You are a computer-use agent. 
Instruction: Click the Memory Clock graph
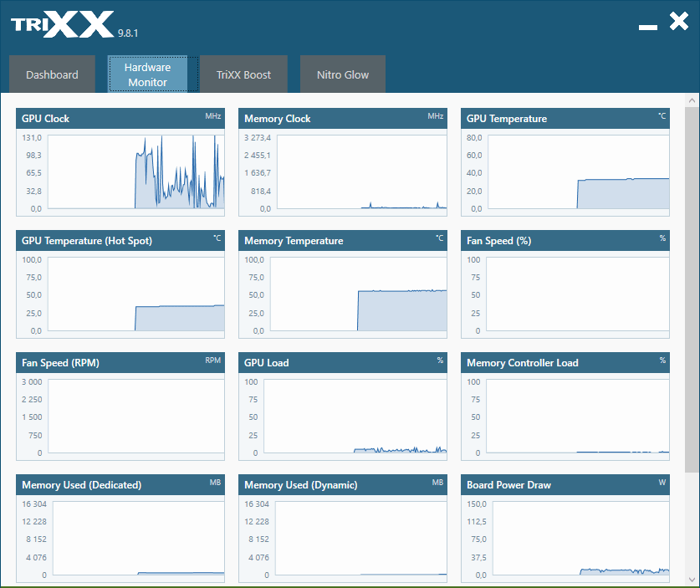(361, 171)
